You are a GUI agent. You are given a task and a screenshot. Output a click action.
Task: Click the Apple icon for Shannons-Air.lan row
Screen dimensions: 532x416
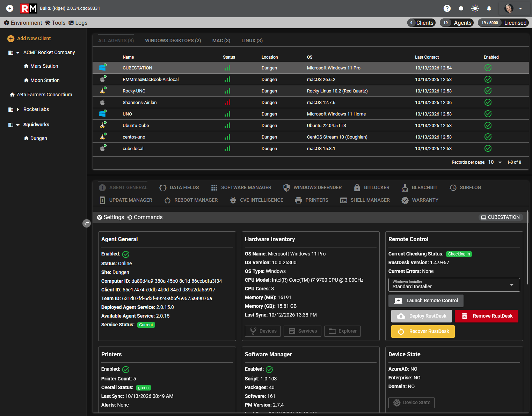point(102,102)
